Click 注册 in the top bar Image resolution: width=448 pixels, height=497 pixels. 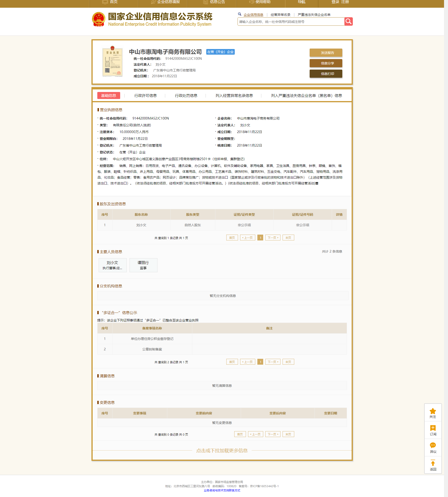(x=345, y=2)
